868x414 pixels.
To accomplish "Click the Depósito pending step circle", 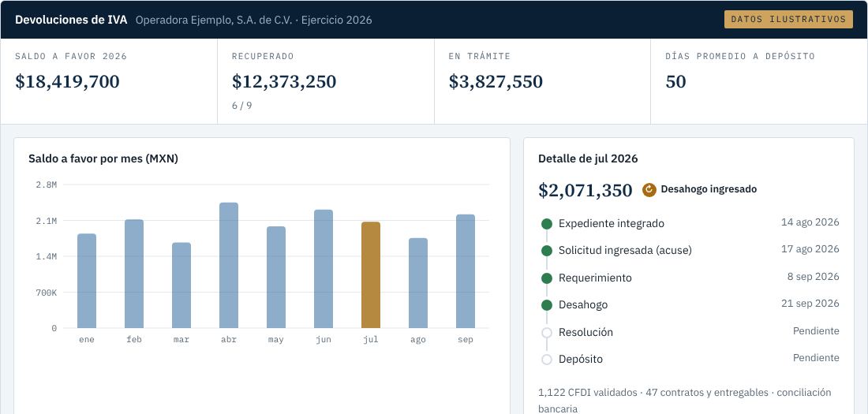I will click(x=546, y=360).
